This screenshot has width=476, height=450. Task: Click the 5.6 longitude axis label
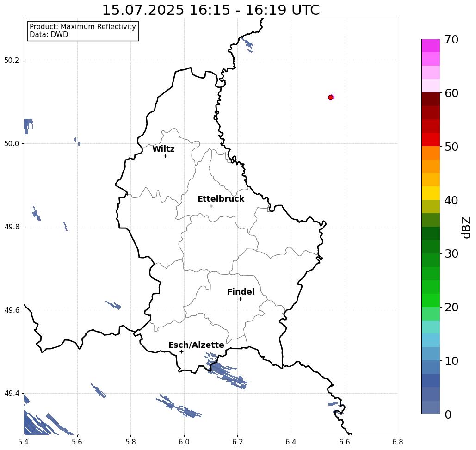77,442
